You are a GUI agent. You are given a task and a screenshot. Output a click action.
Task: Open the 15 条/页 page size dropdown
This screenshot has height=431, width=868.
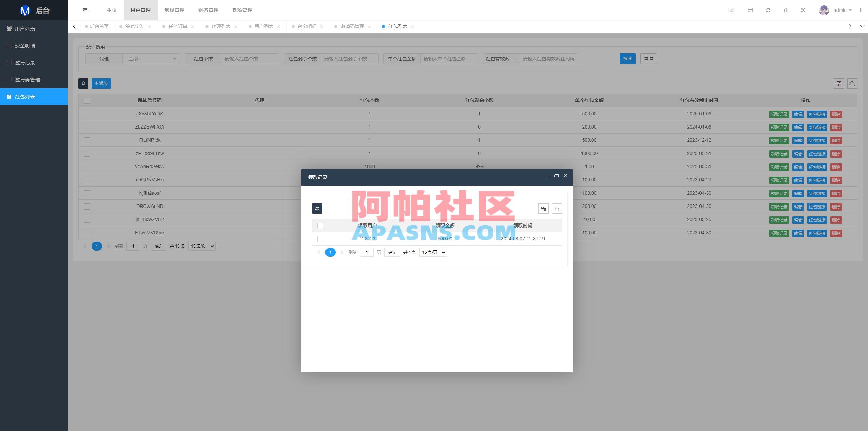201,246
